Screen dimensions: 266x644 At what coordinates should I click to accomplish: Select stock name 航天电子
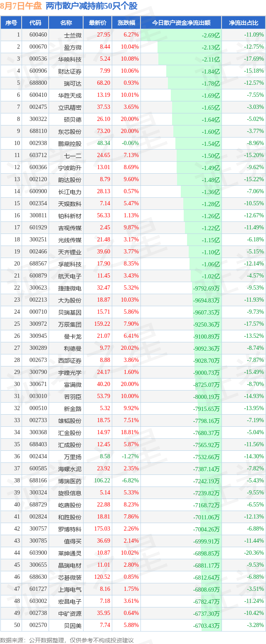pos(70,276)
